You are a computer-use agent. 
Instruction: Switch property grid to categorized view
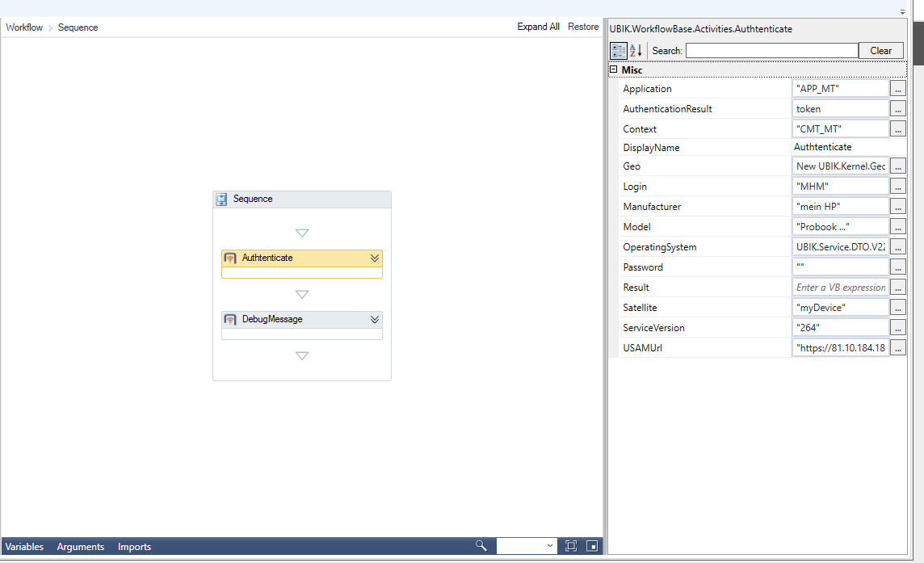(x=618, y=51)
